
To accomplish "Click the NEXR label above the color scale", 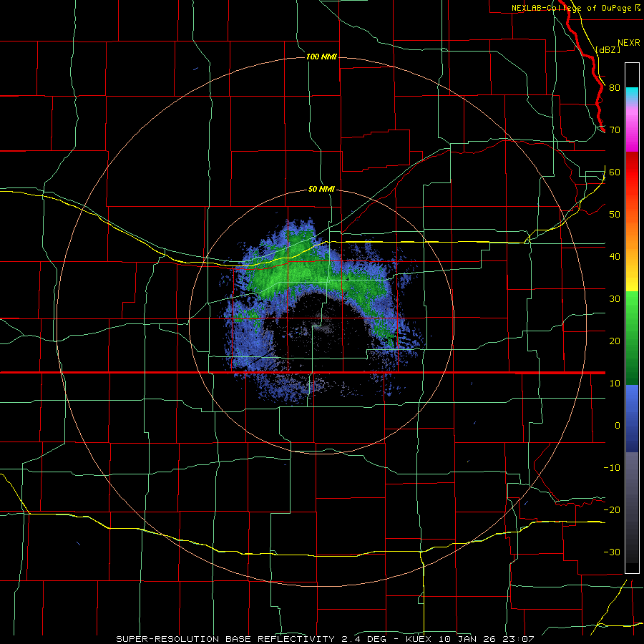I will (x=628, y=43).
